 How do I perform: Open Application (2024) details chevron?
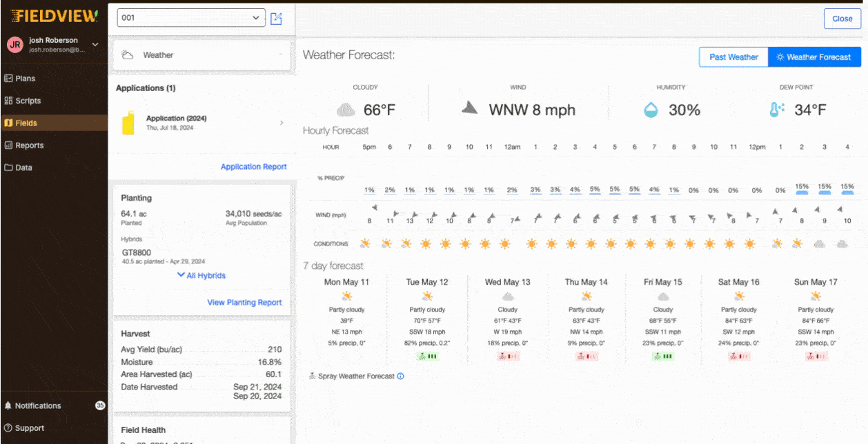pyautogui.click(x=282, y=123)
